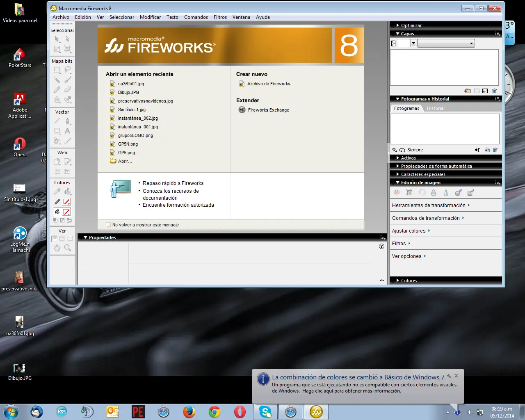Choose the Freeform tool
Viewport: 525px width, 420px height.
point(57,141)
